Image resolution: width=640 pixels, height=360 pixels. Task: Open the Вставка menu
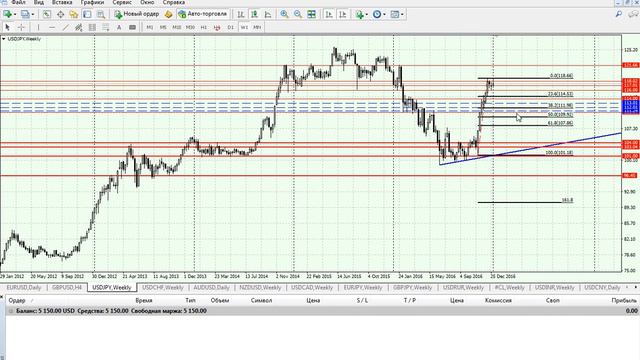tap(62, 2)
